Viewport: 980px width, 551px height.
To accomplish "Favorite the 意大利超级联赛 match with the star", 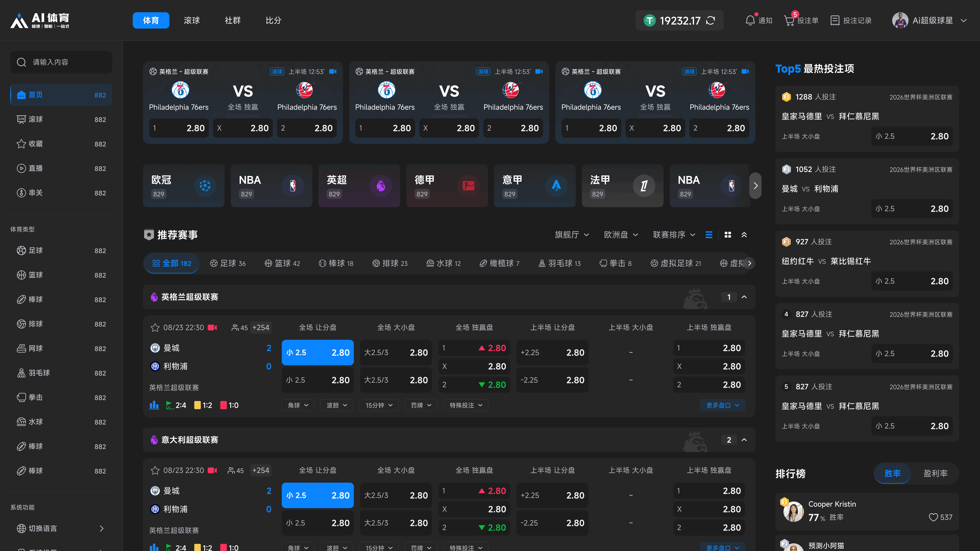I will (x=155, y=470).
